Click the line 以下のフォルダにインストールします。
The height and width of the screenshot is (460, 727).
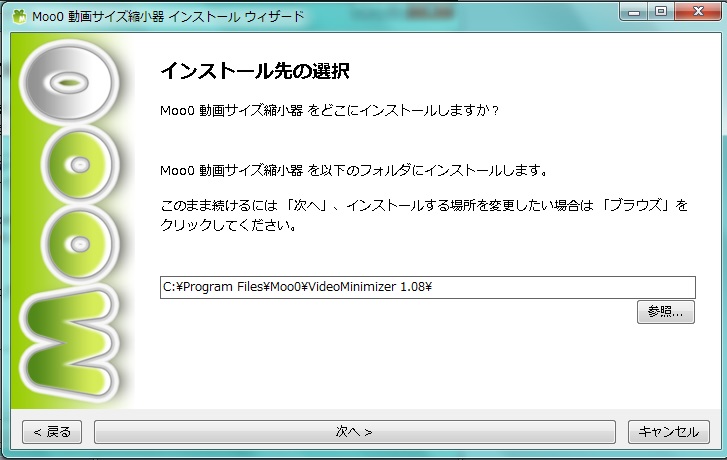pyautogui.click(x=433, y=170)
